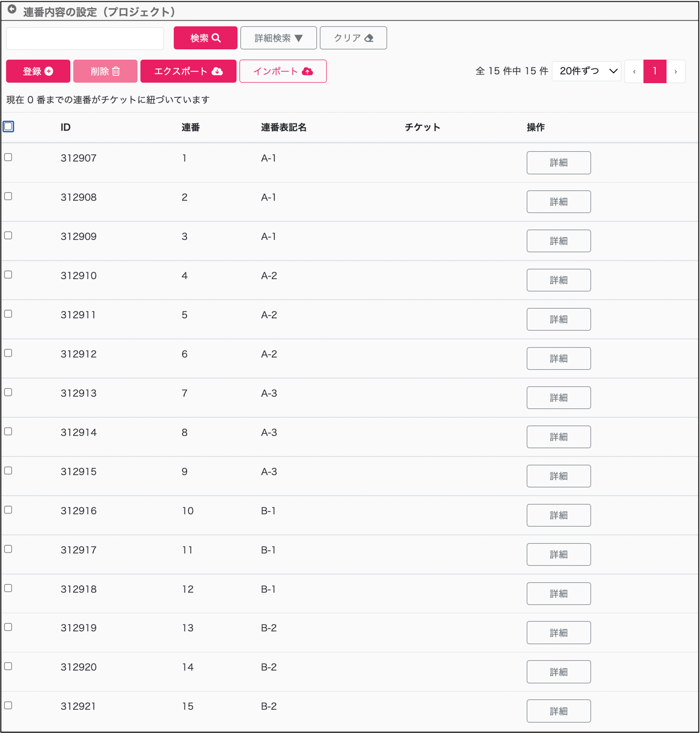Check the checkbox for ID 312907
This screenshot has width=700, height=733.
8,157
